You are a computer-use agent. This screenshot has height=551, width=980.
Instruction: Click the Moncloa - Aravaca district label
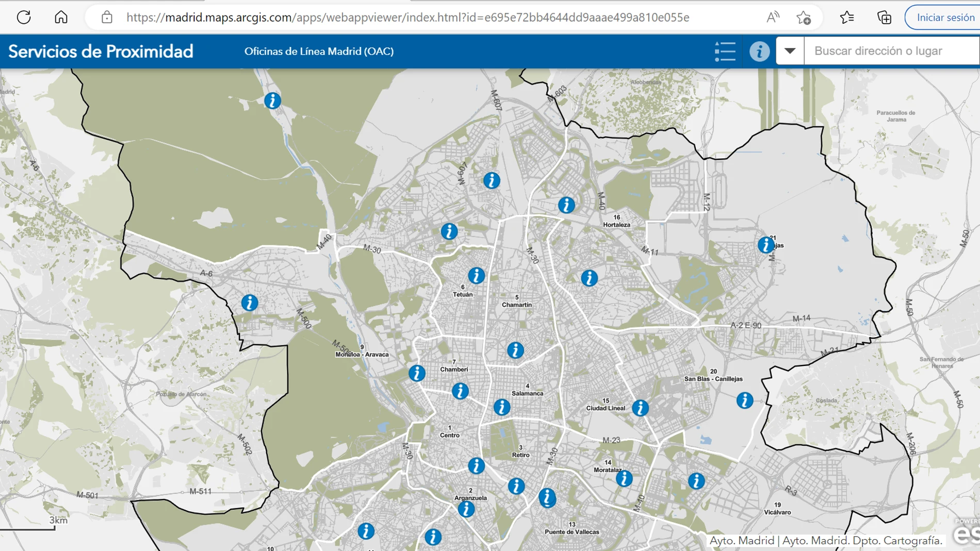(x=362, y=354)
